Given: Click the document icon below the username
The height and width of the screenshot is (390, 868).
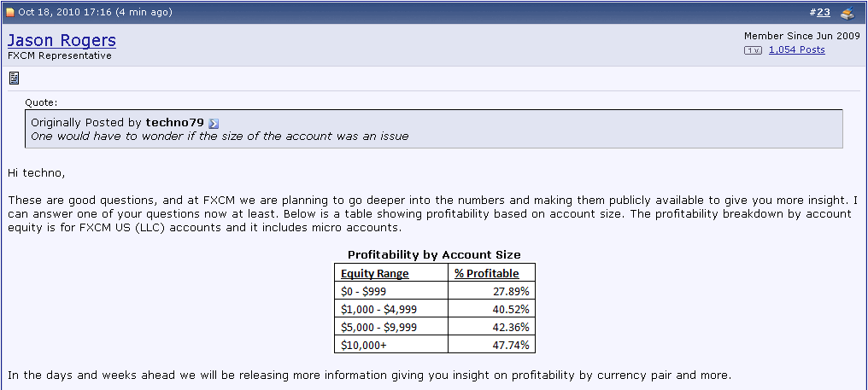Looking at the screenshot, I should tap(15, 79).
